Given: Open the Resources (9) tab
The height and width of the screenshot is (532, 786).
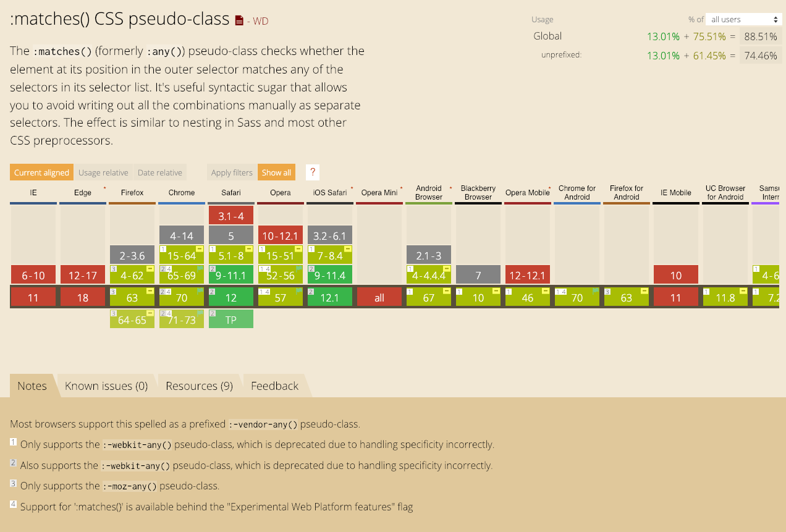Looking at the screenshot, I should [x=199, y=386].
